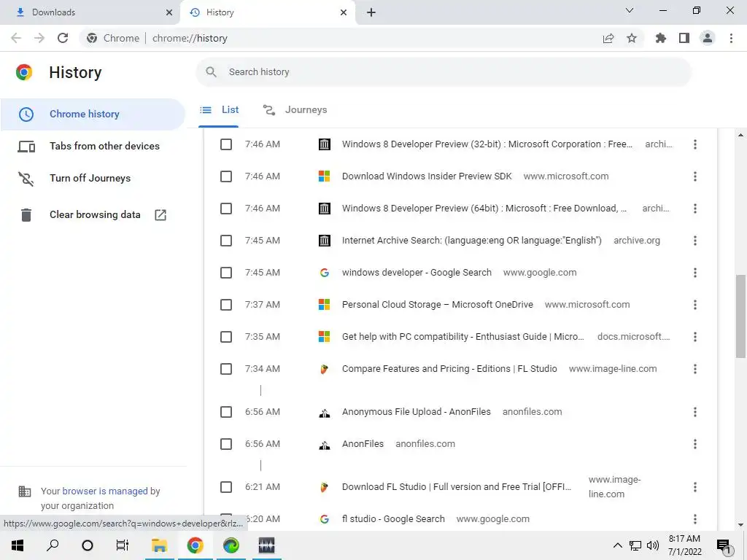Open the profile avatar menu

(708, 38)
